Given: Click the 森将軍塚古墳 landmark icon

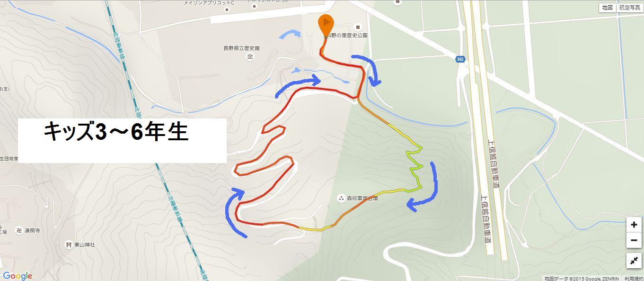Looking at the screenshot, I should [x=341, y=198].
